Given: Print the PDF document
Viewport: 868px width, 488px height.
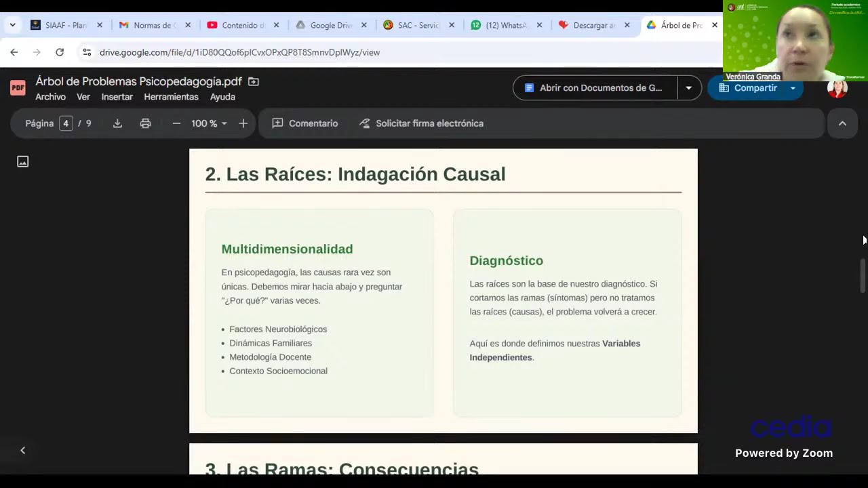Looking at the screenshot, I should (x=145, y=123).
